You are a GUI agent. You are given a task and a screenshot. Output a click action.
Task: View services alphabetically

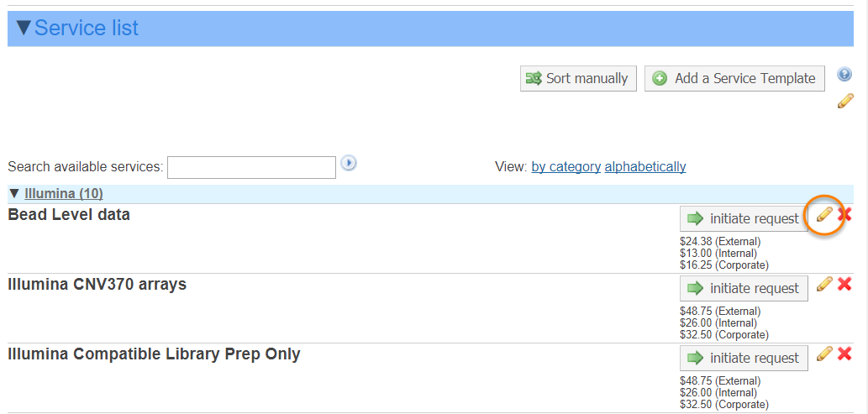point(644,166)
